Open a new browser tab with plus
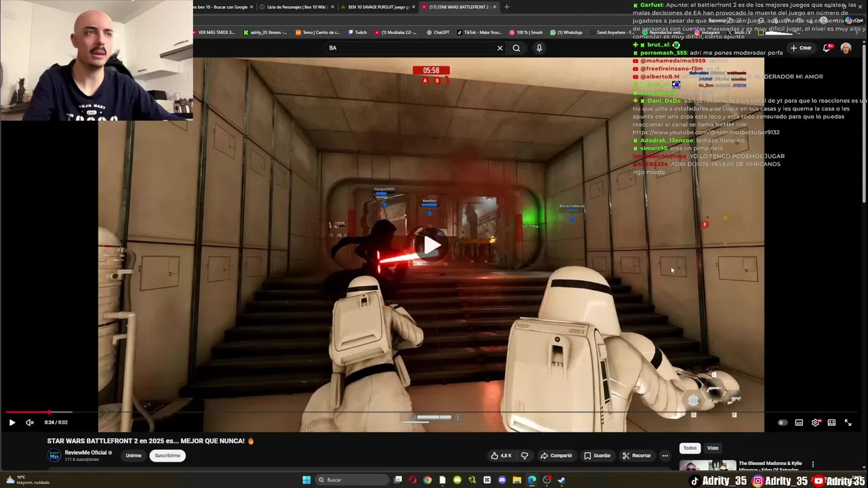The height and width of the screenshot is (488, 868). coord(507,7)
